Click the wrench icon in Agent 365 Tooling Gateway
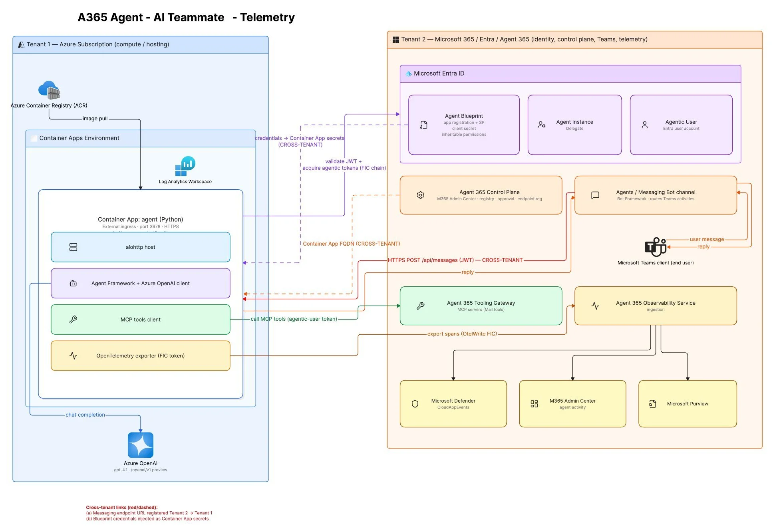 (x=420, y=306)
